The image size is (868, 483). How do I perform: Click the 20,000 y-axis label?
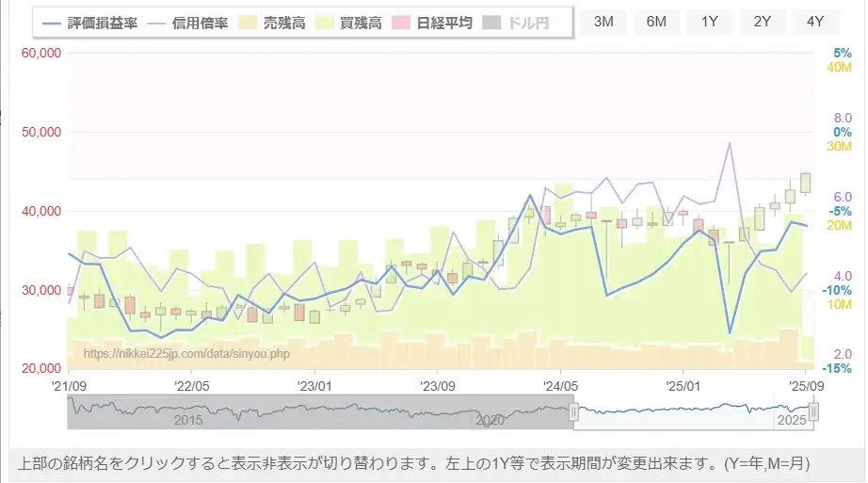(41, 369)
